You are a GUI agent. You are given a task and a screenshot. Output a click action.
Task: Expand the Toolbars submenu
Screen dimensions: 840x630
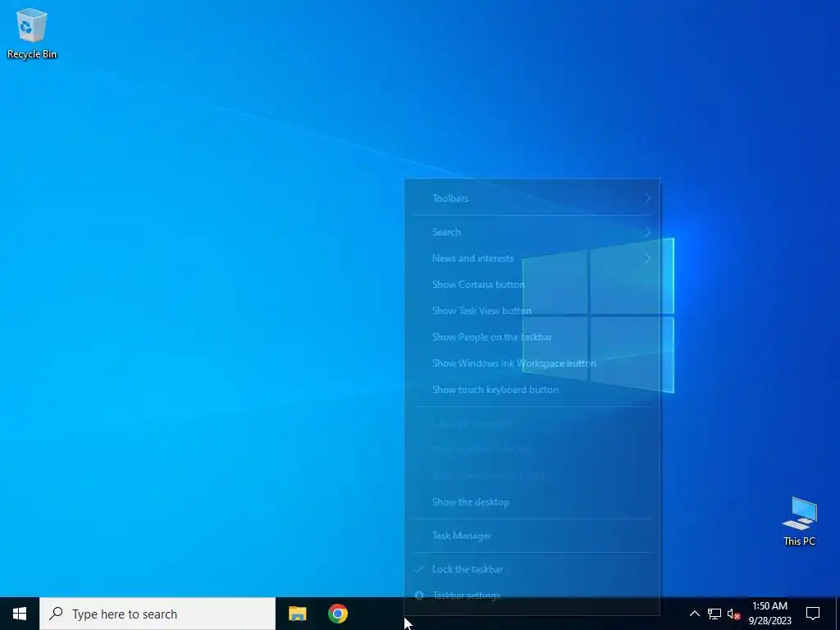click(x=532, y=199)
